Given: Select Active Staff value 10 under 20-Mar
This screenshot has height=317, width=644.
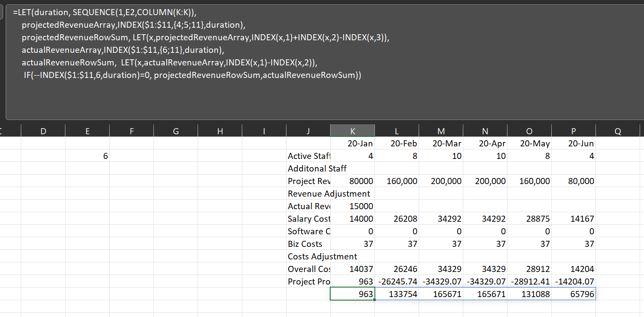Looking at the screenshot, I should click(x=441, y=156).
